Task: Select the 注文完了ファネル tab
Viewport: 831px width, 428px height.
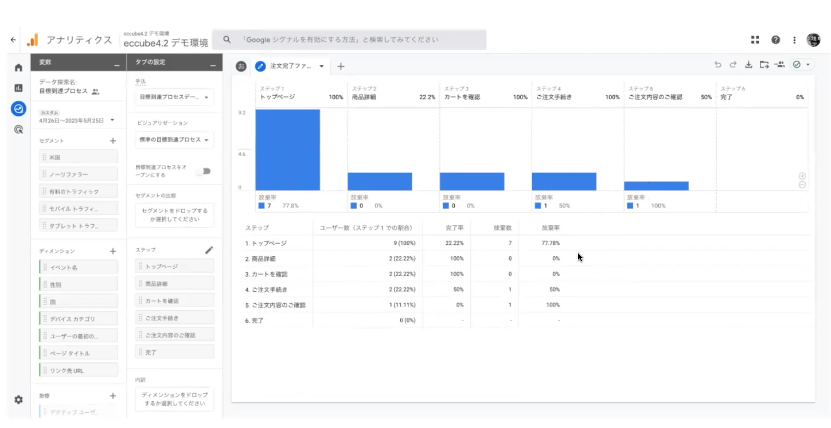Action: coord(289,66)
